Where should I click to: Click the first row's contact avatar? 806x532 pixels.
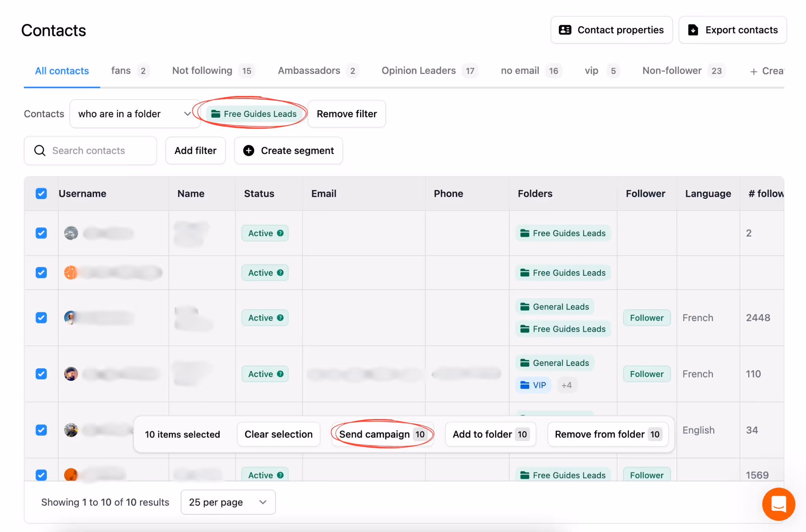coord(71,233)
